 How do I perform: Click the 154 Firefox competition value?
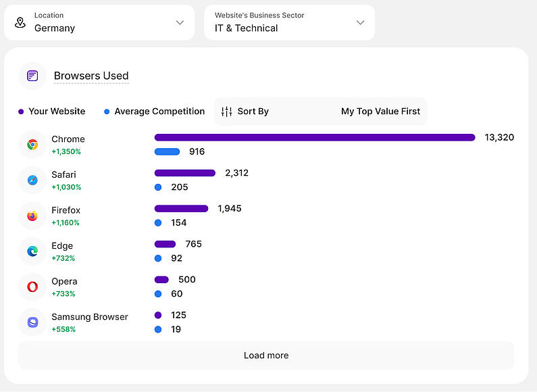point(179,223)
